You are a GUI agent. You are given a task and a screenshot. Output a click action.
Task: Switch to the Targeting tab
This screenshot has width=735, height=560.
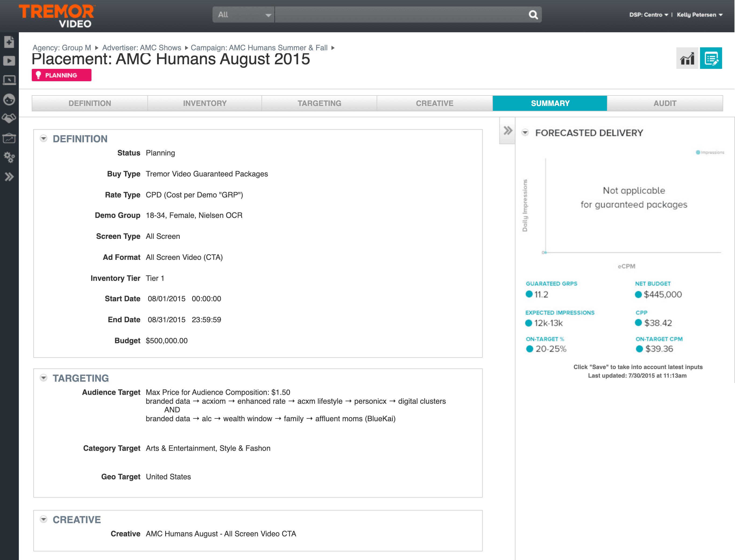pyautogui.click(x=319, y=103)
